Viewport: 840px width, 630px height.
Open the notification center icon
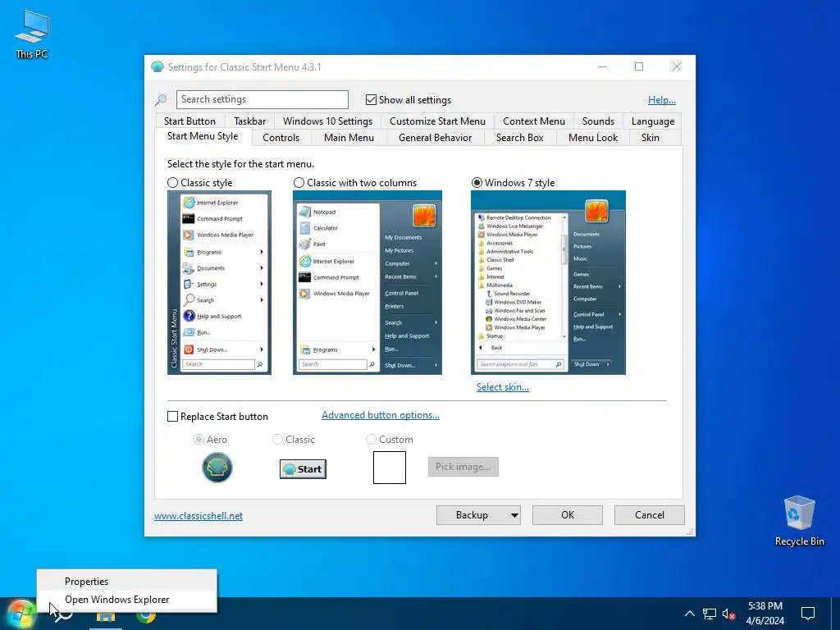click(x=808, y=614)
